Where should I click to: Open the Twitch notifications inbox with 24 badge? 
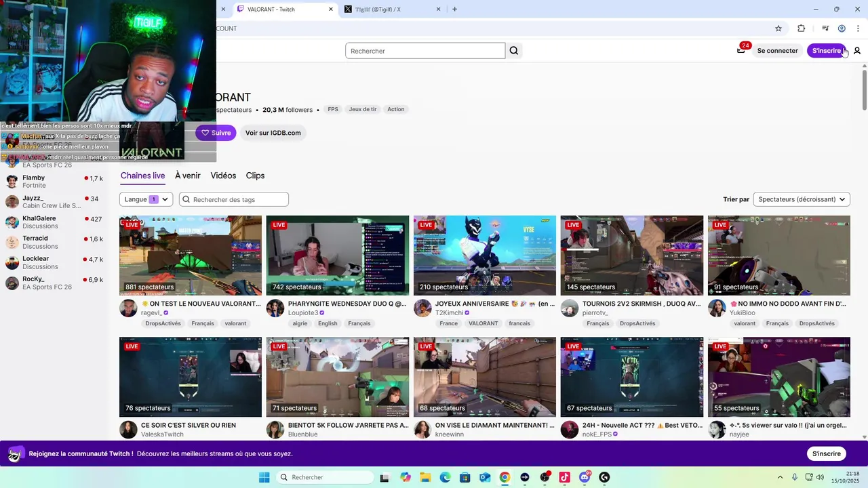click(x=741, y=50)
